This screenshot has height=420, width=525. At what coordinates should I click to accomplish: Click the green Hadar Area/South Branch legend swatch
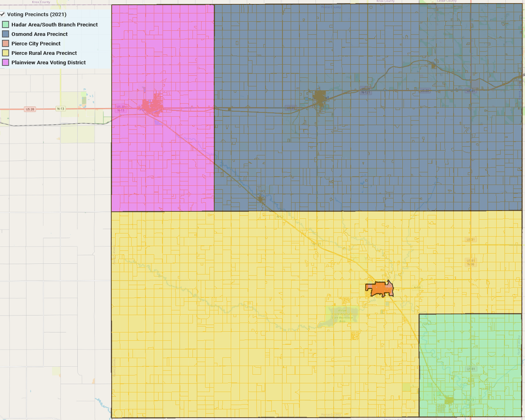point(6,24)
